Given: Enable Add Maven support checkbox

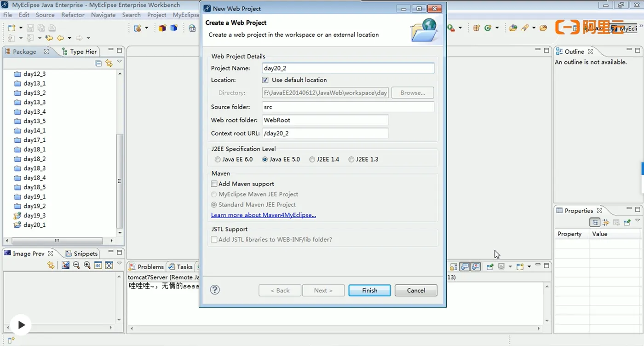Looking at the screenshot, I should [214, 184].
